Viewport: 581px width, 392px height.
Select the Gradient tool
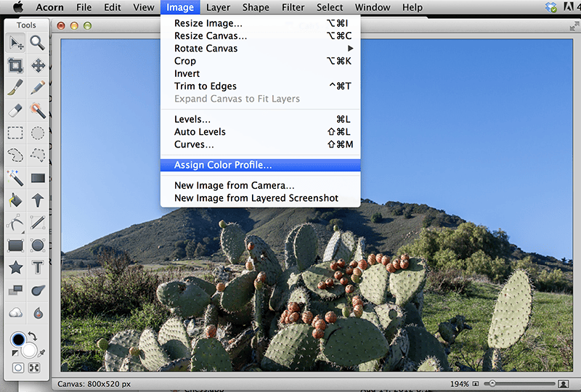(x=38, y=178)
